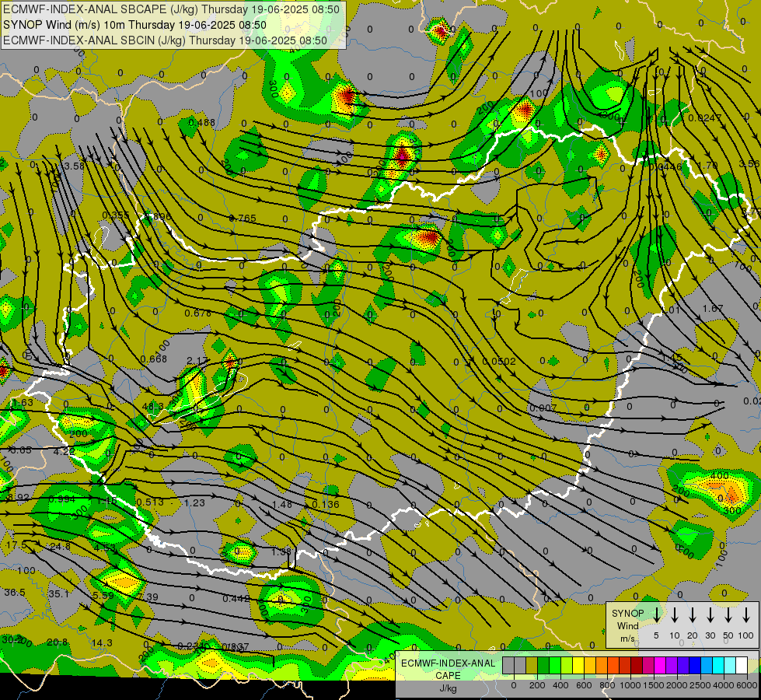
Task: Click the map value 1.38
Action: [x=281, y=551]
